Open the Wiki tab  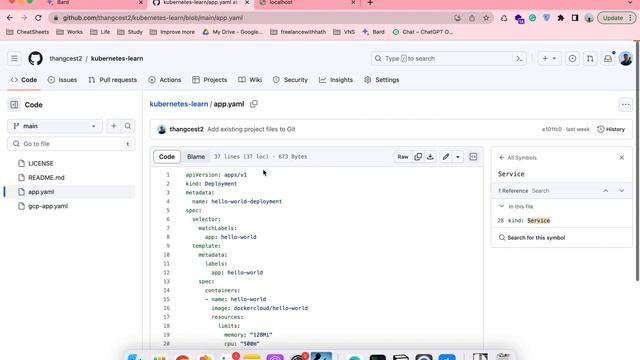(250, 80)
